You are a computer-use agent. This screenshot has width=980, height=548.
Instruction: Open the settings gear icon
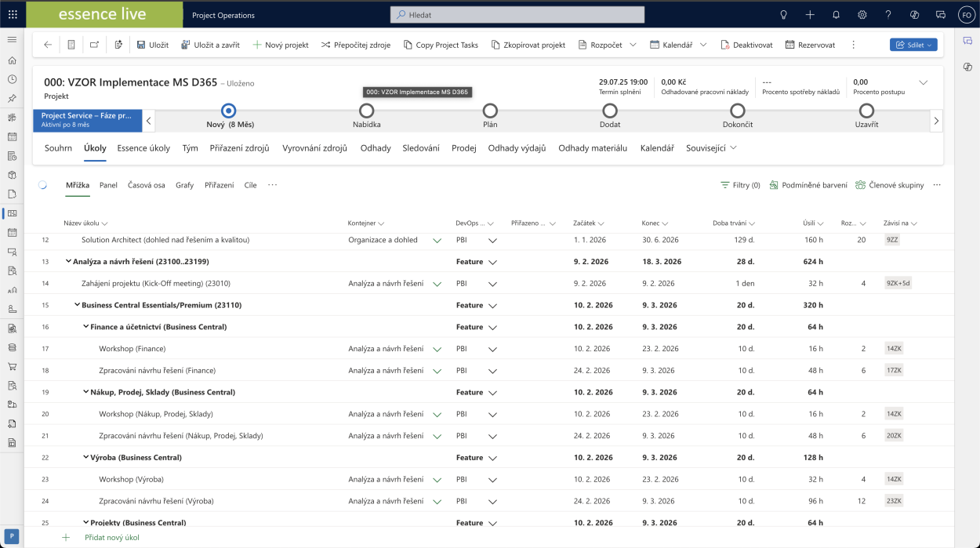click(862, 15)
